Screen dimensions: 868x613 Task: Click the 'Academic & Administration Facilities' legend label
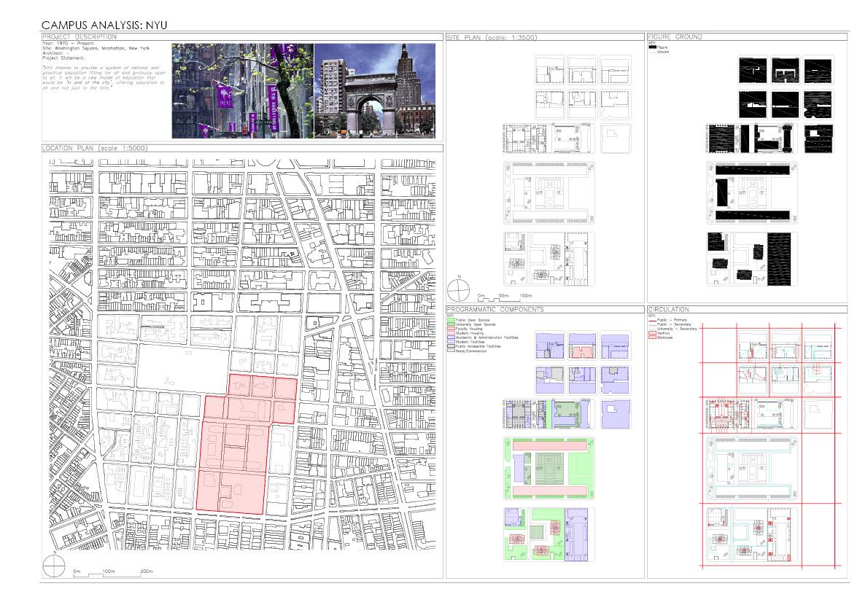[x=487, y=337]
